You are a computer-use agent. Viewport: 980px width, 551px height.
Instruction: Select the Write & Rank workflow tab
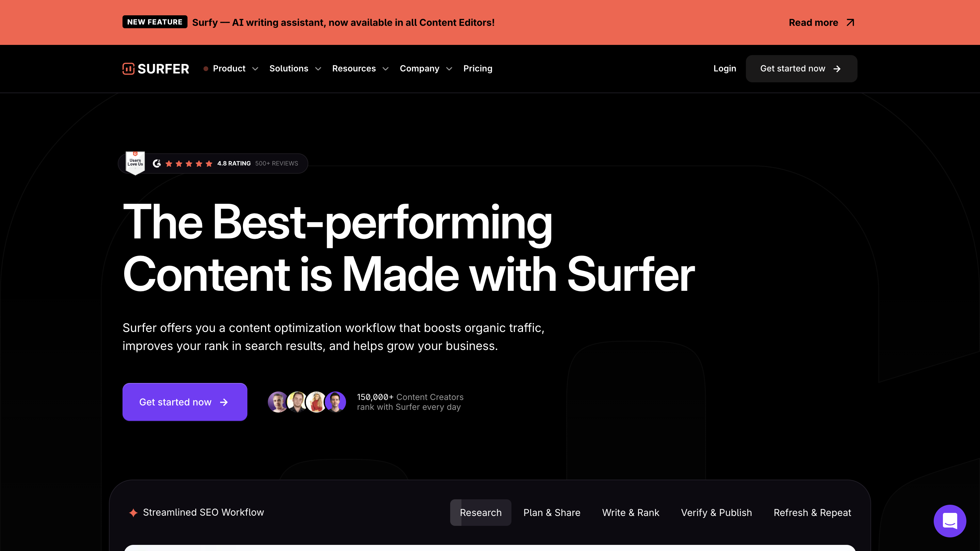(631, 512)
